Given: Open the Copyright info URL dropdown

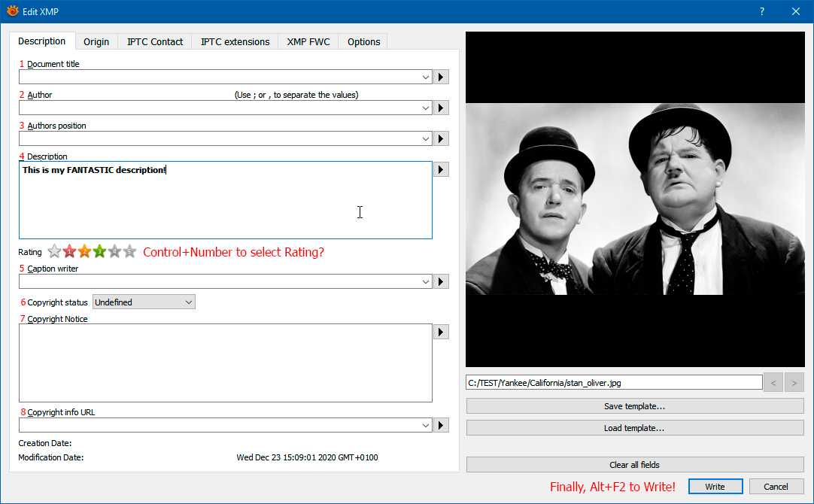Looking at the screenshot, I should 426,426.
